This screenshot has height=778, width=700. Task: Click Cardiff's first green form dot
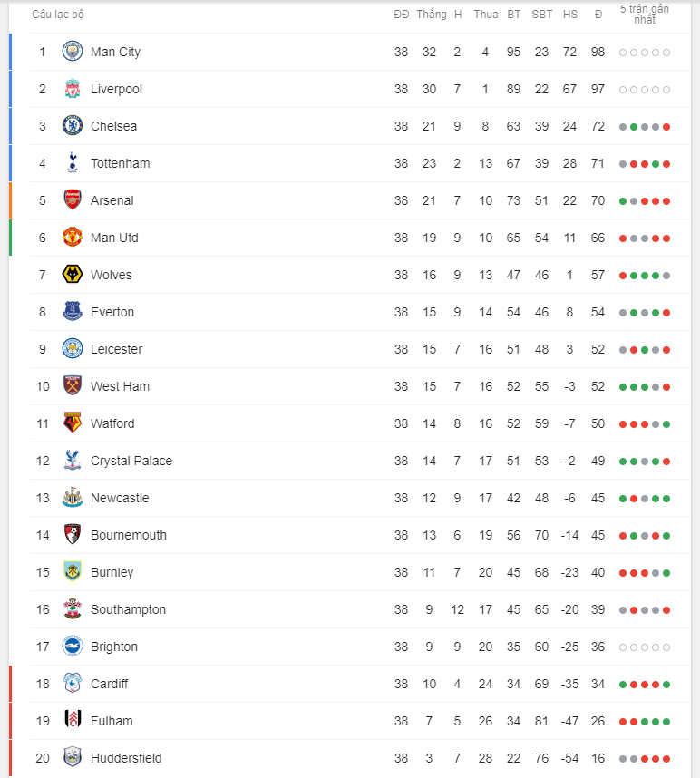(623, 685)
